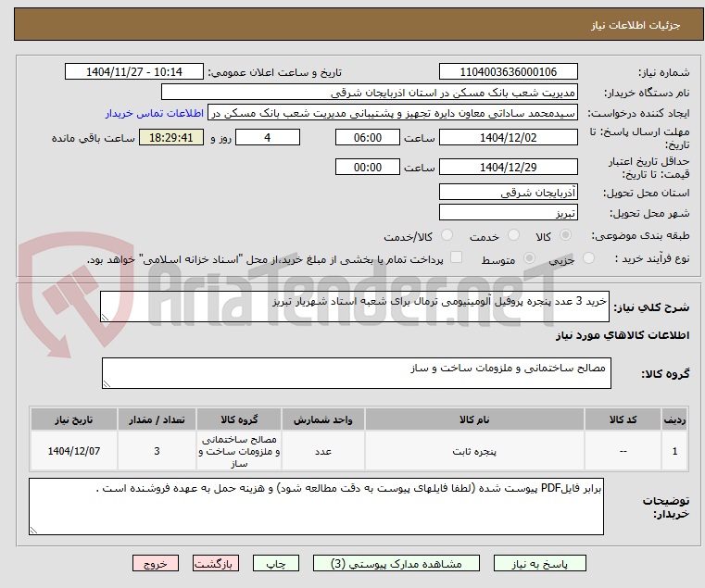The image size is (705, 588).
Task: Select the متوسط purchase type radio
Action: [x=530, y=258]
